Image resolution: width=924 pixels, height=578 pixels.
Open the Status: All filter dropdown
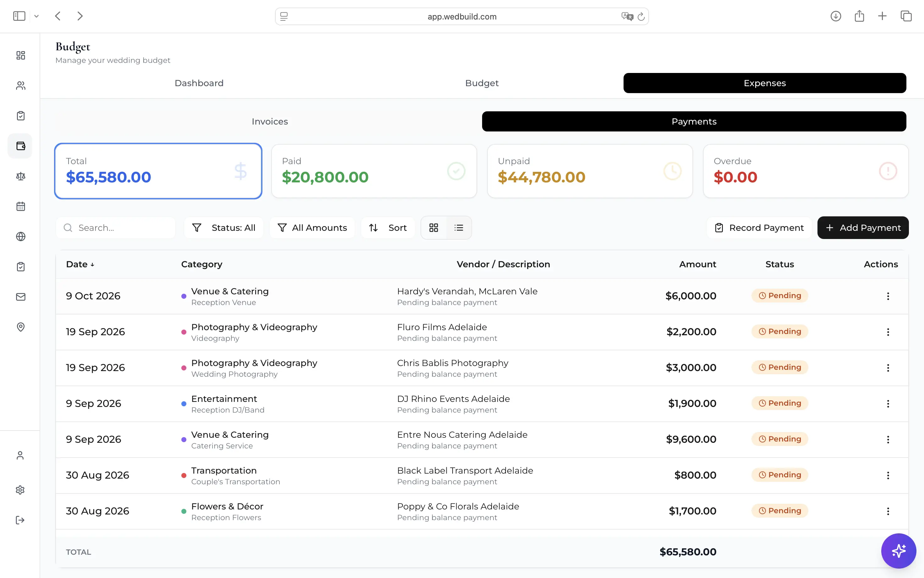224,228
